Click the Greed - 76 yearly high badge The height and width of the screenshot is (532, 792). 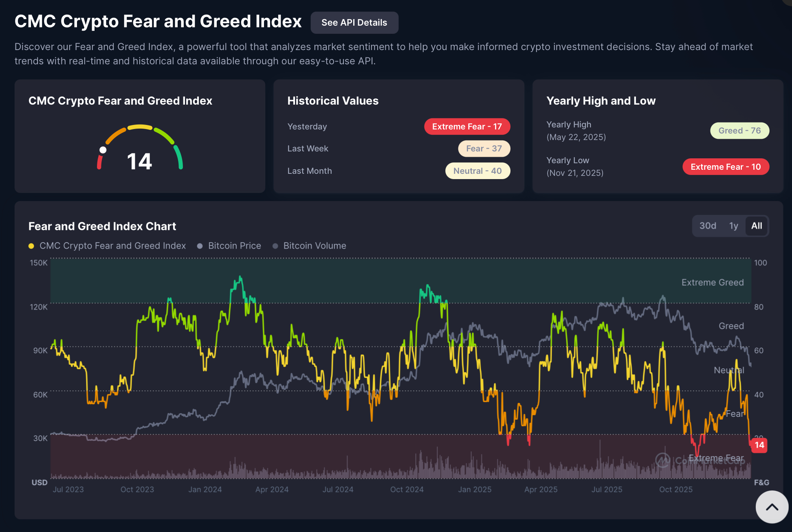pos(739,131)
